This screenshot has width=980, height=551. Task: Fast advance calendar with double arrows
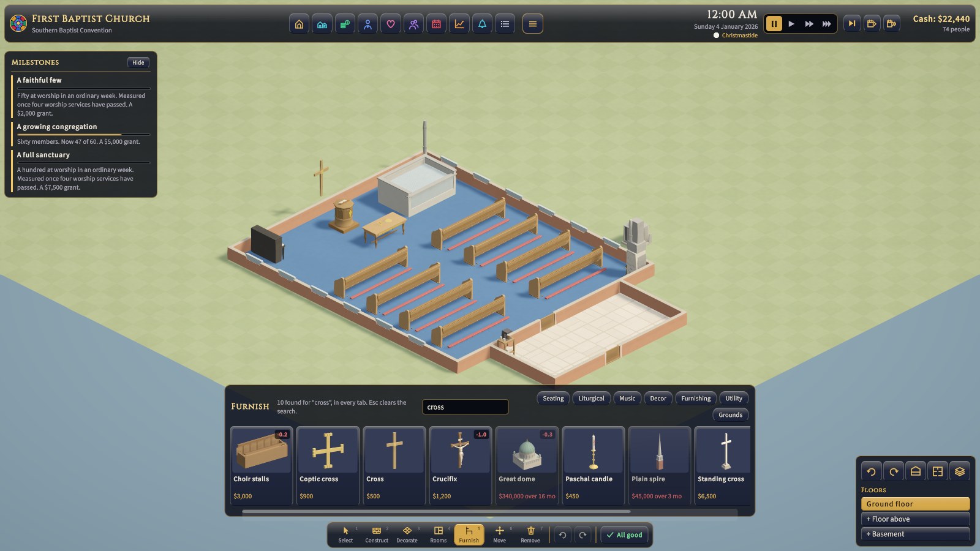coord(892,24)
